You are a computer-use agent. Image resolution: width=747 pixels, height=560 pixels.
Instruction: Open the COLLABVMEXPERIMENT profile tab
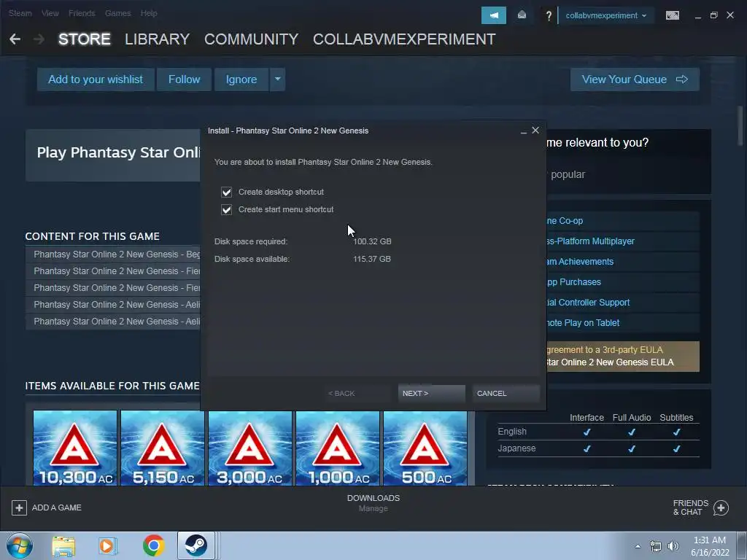[404, 39]
